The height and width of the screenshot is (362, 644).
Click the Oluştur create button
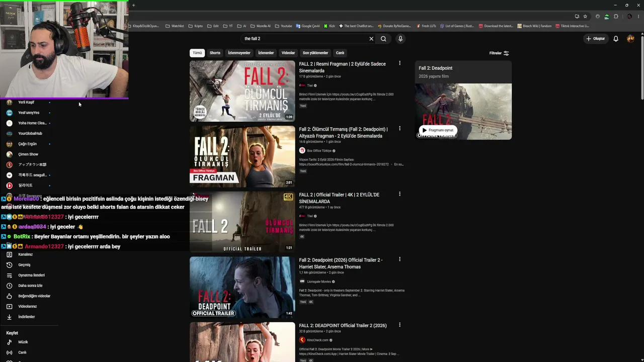595,39
